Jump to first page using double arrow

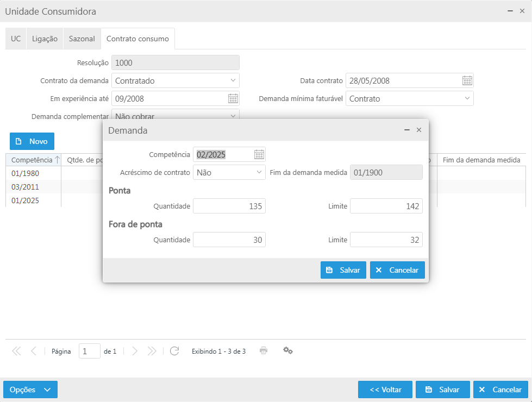pyautogui.click(x=16, y=351)
